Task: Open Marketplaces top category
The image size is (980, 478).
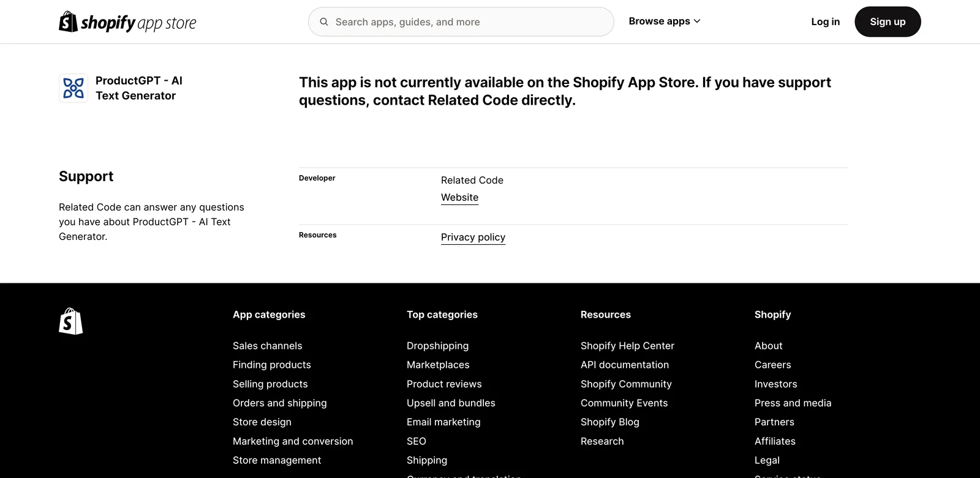Action: (x=438, y=365)
